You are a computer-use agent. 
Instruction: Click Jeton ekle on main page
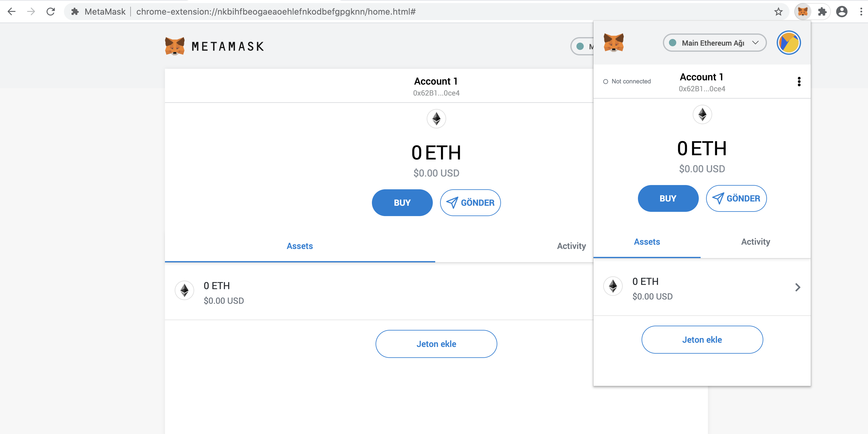pyautogui.click(x=436, y=344)
